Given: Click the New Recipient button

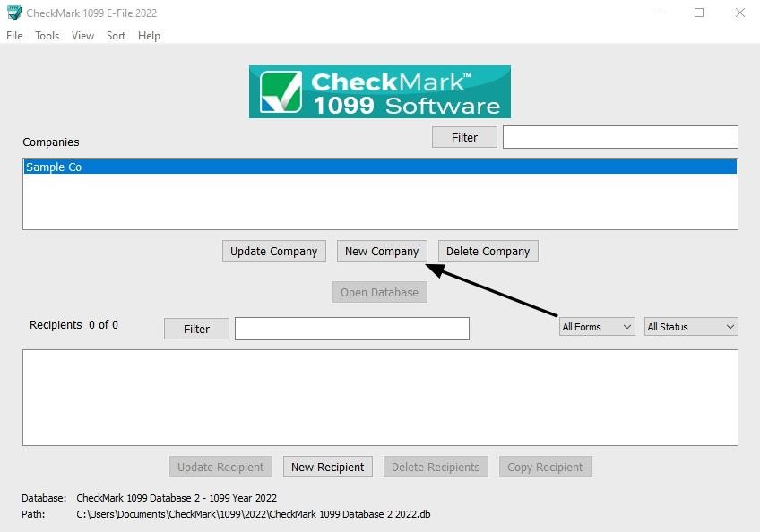Looking at the screenshot, I should (327, 467).
